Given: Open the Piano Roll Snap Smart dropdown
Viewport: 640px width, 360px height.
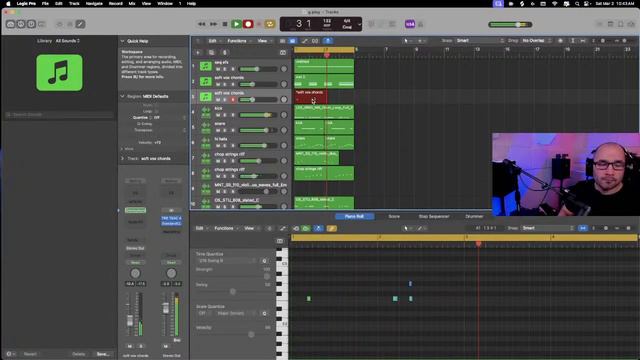Looking at the screenshot, I should click(x=547, y=228).
